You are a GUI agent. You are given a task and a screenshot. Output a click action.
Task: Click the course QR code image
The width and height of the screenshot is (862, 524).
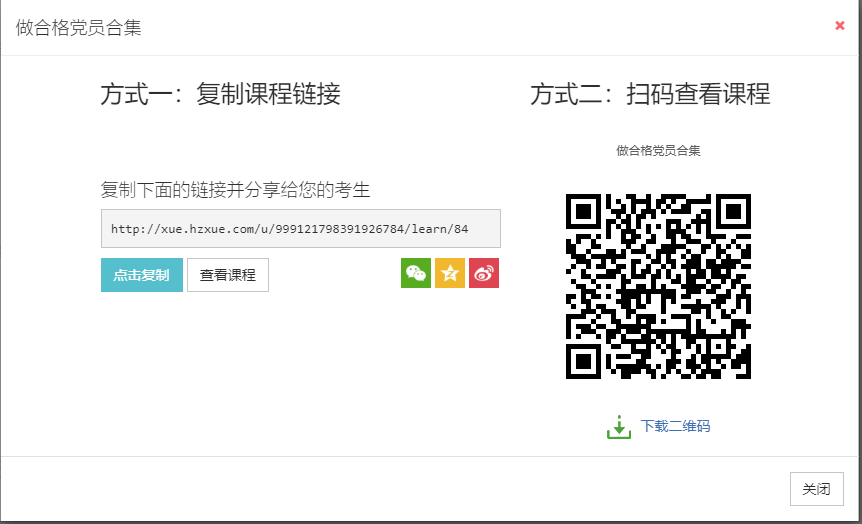(x=658, y=286)
